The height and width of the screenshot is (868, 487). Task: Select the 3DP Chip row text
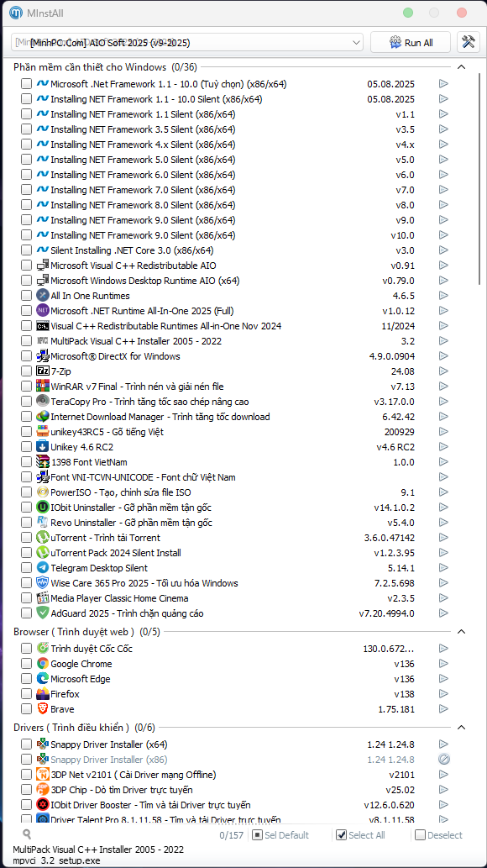[x=121, y=789]
